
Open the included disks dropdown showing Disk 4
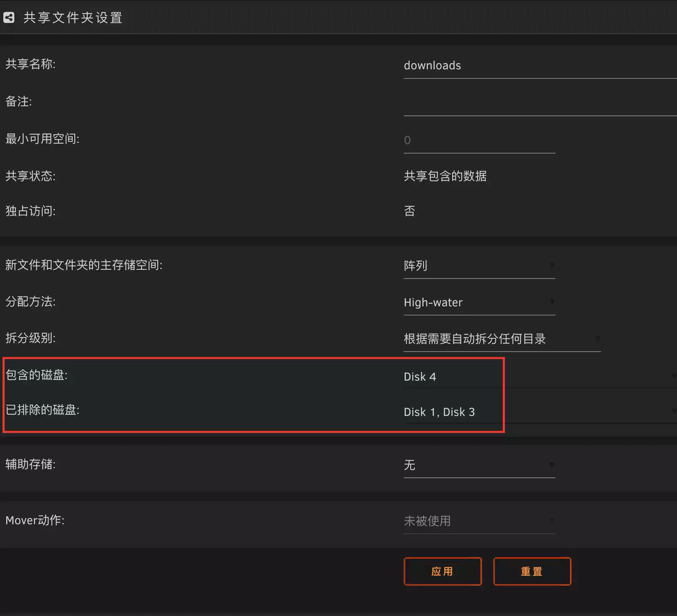(x=539, y=377)
